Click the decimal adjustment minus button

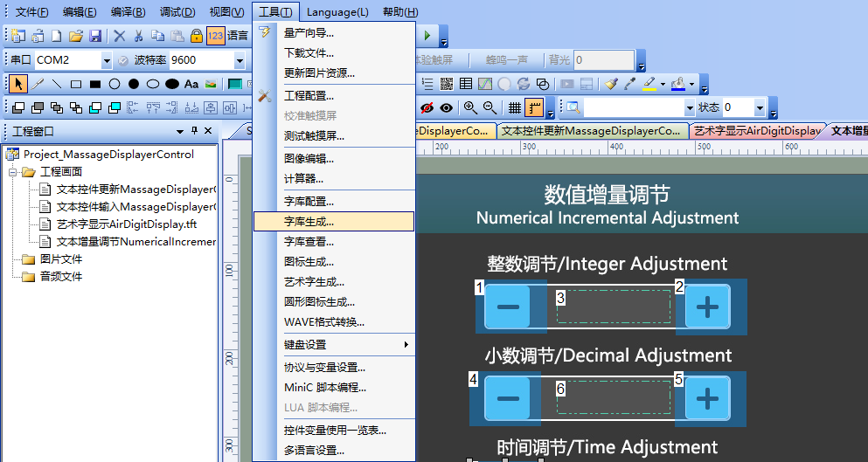tap(508, 398)
